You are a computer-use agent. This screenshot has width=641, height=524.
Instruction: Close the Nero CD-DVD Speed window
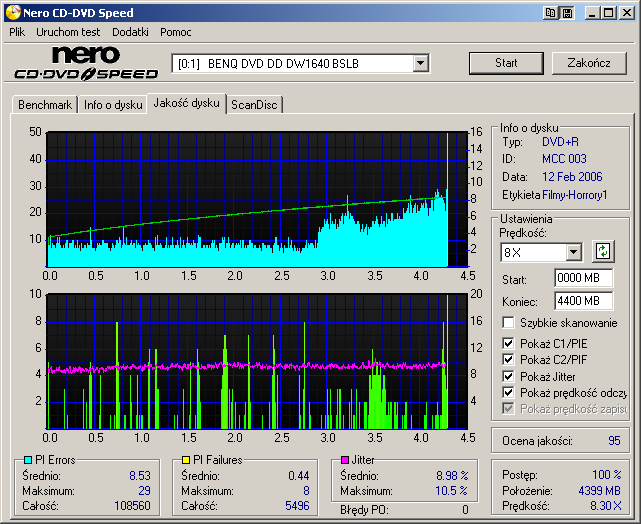[x=626, y=13]
